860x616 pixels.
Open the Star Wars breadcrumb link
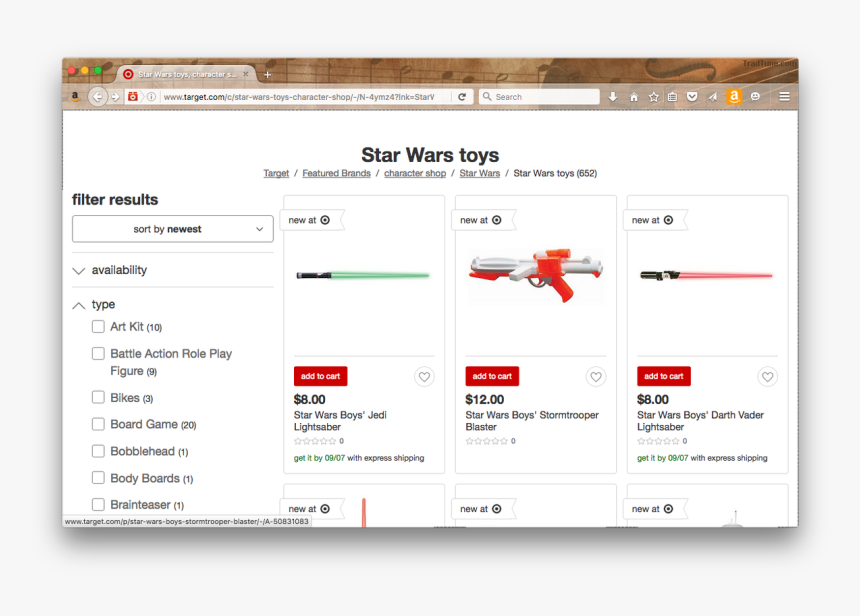click(x=479, y=173)
